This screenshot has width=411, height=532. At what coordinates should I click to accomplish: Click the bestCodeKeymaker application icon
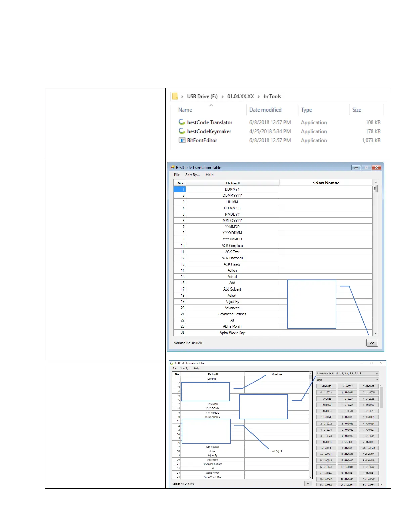tap(182, 131)
